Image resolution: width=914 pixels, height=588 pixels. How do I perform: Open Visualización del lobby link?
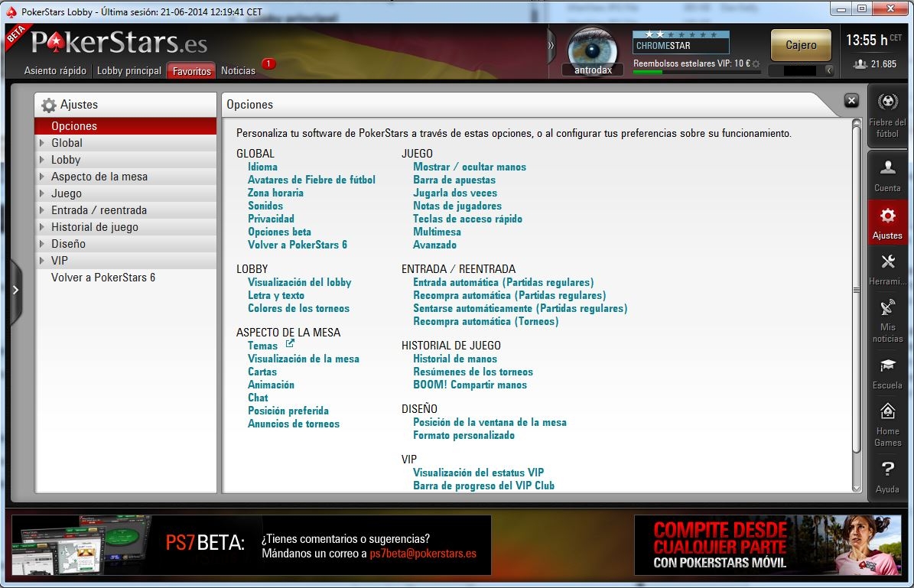click(300, 282)
